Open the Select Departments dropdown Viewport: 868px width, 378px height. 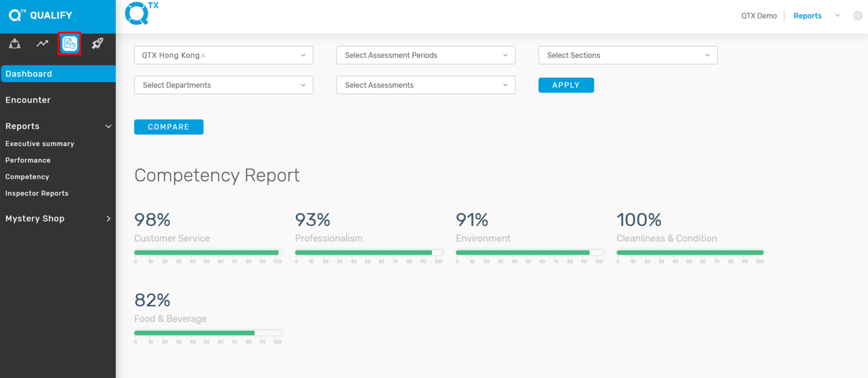coord(224,85)
